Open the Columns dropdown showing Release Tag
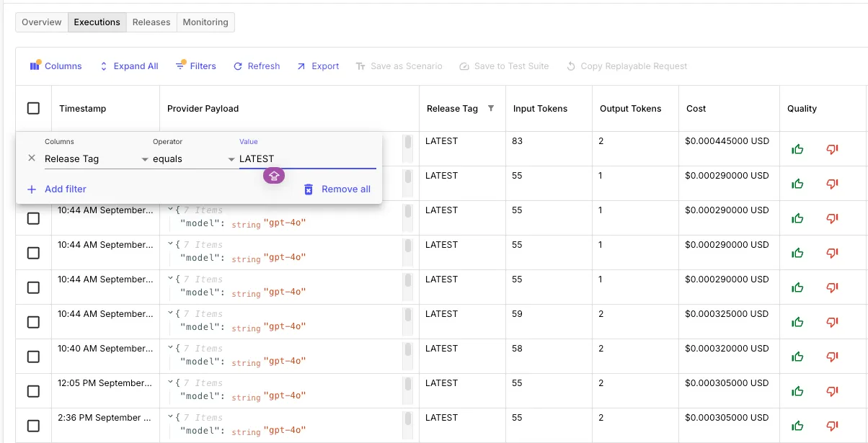 (97, 158)
